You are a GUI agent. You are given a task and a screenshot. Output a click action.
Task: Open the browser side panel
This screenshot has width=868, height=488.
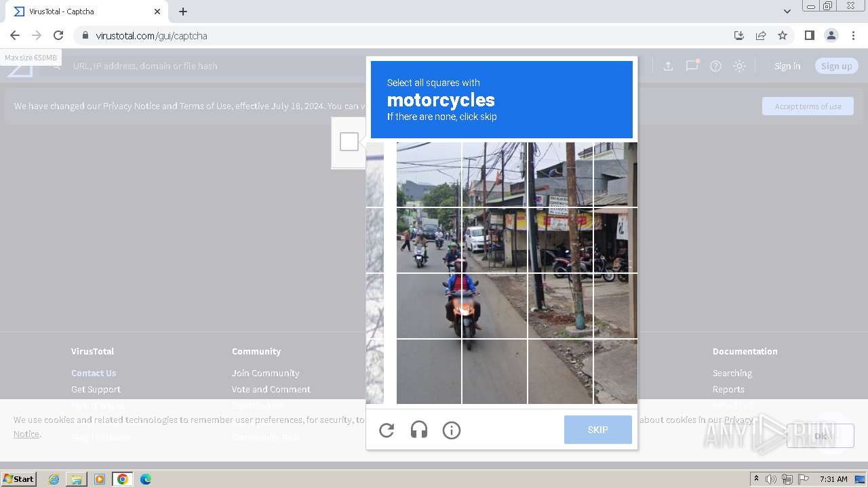tap(809, 35)
